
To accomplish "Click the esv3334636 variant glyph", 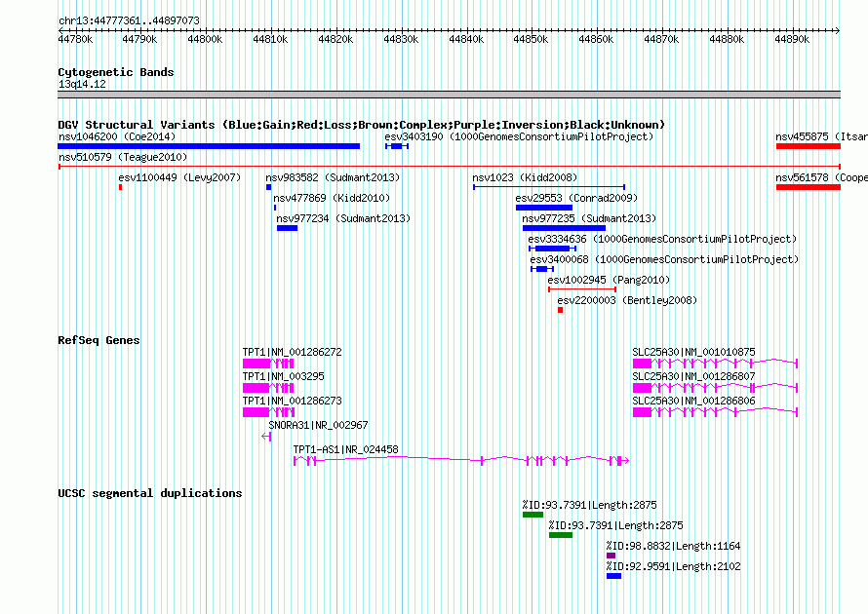I will [552, 249].
